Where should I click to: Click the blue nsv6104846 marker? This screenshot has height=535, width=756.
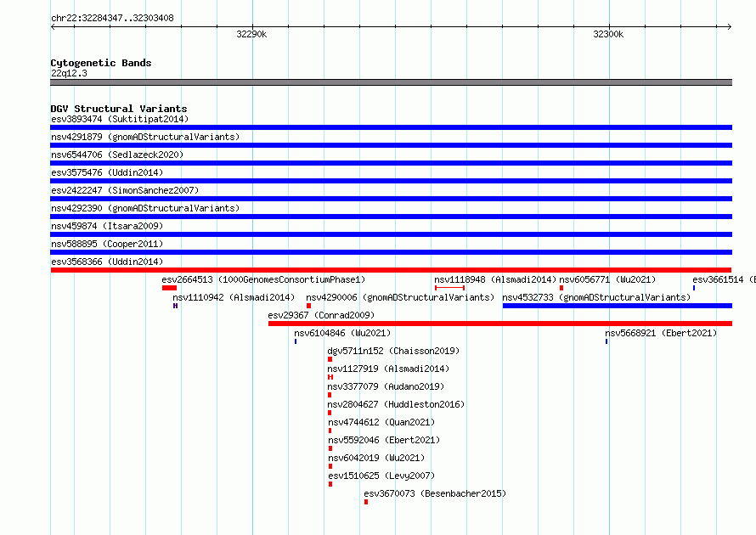click(296, 341)
